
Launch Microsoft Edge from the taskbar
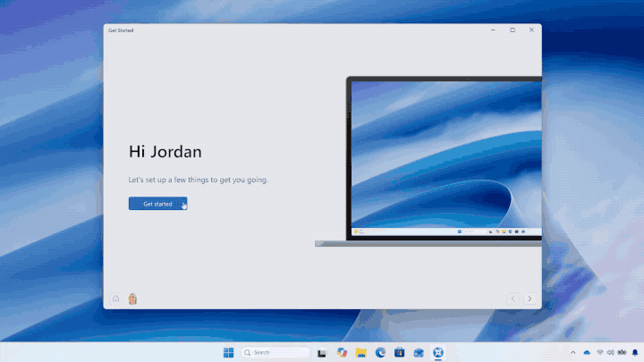coord(380,352)
